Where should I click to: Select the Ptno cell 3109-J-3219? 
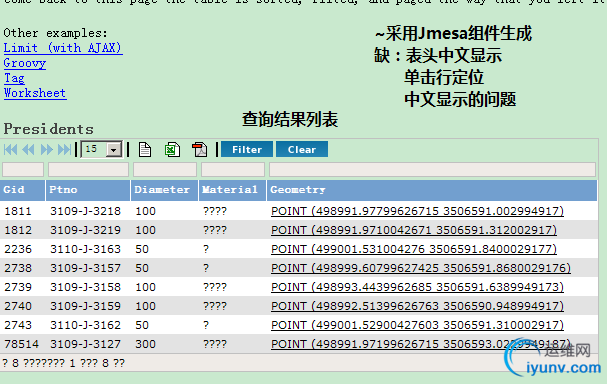86,230
